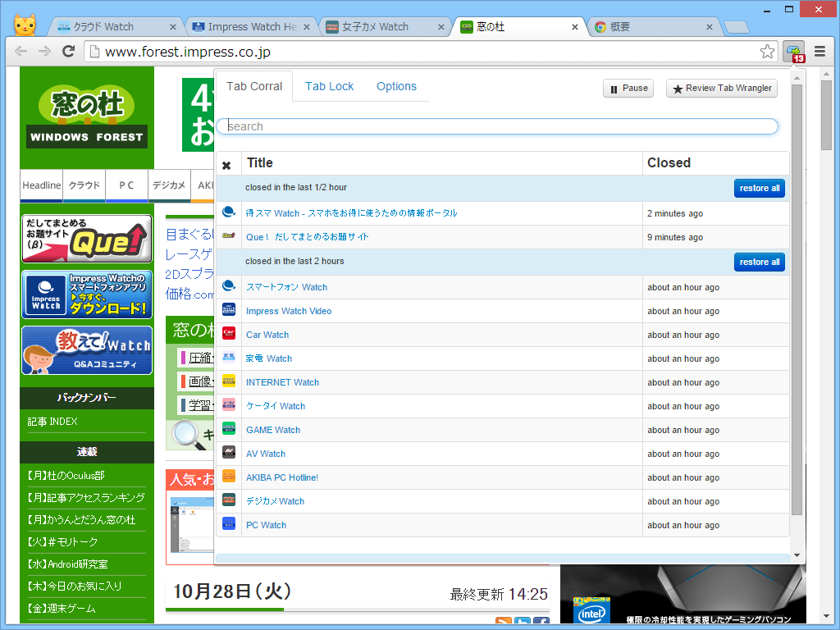Click the PC Watch favicon

pos(229,523)
